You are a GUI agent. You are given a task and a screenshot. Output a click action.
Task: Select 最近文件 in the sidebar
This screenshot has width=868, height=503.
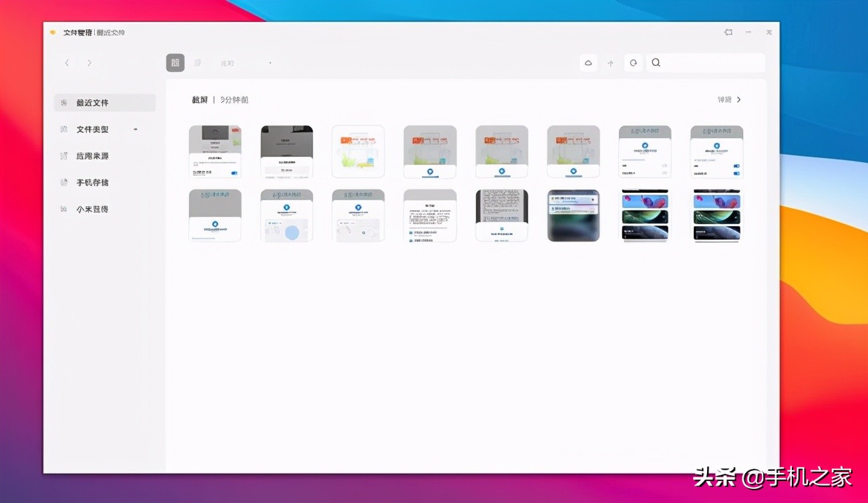105,103
